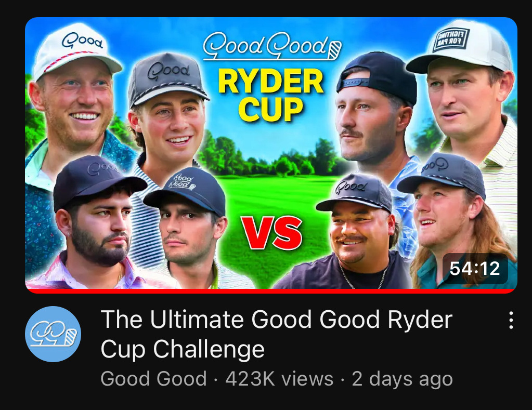Open The Ultimate Good Good Ryder Cup Challenge title
The width and height of the screenshot is (532, 410).
click(x=277, y=334)
